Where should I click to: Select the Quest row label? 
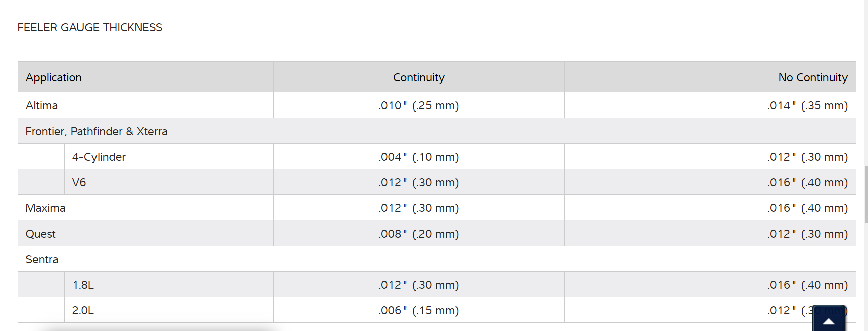(x=41, y=234)
